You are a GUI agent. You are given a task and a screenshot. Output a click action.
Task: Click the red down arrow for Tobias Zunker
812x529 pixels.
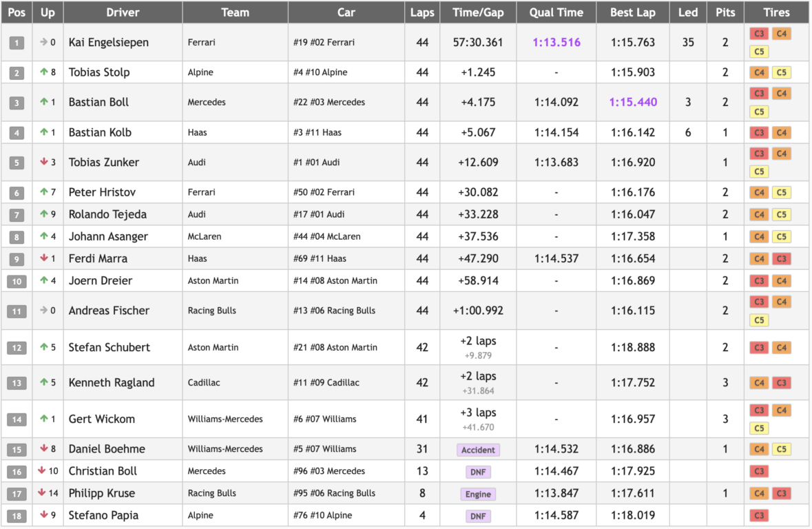click(43, 163)
